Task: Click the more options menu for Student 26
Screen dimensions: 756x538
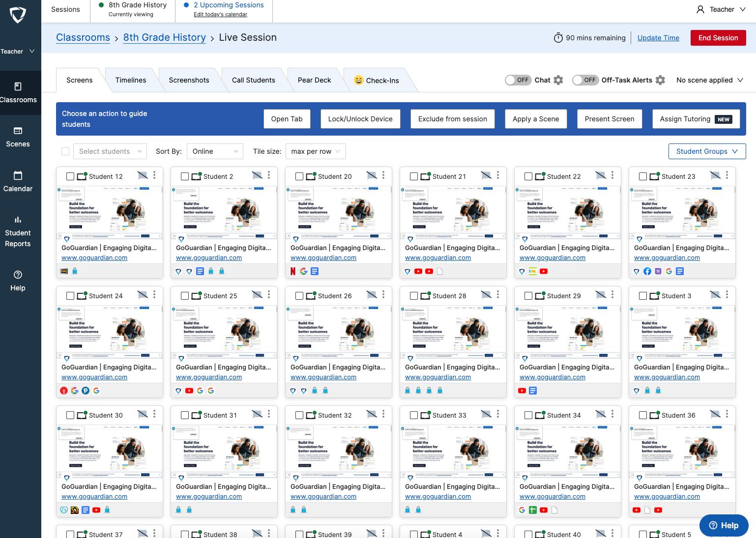Action: point(383,295)
